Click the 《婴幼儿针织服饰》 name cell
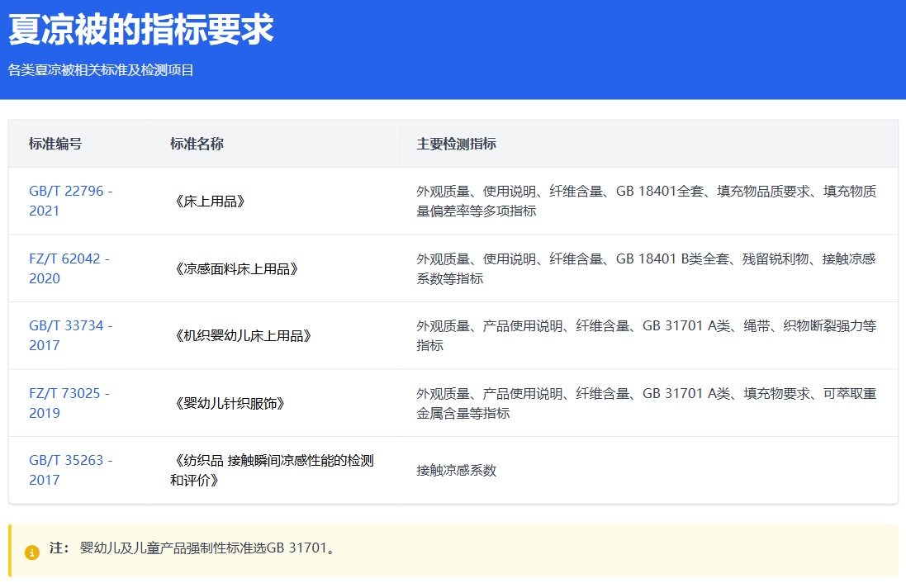 click(x=230, y=404)
